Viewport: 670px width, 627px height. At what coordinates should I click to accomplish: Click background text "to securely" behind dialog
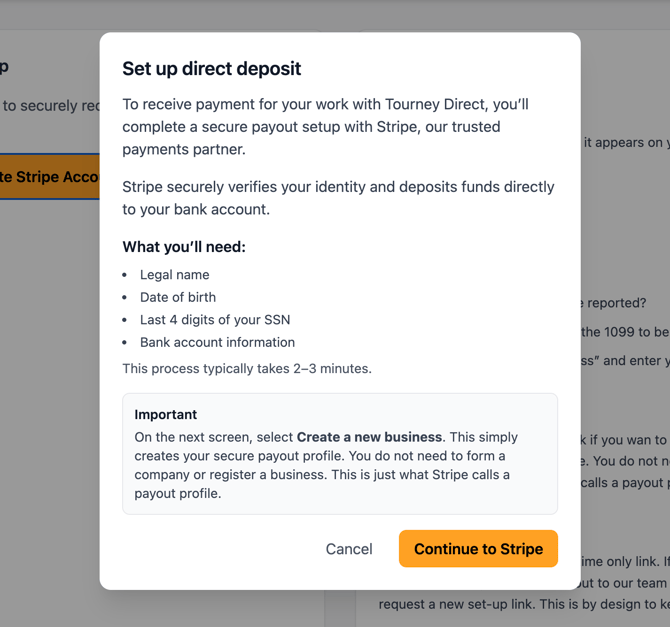(x=50, y=105)
